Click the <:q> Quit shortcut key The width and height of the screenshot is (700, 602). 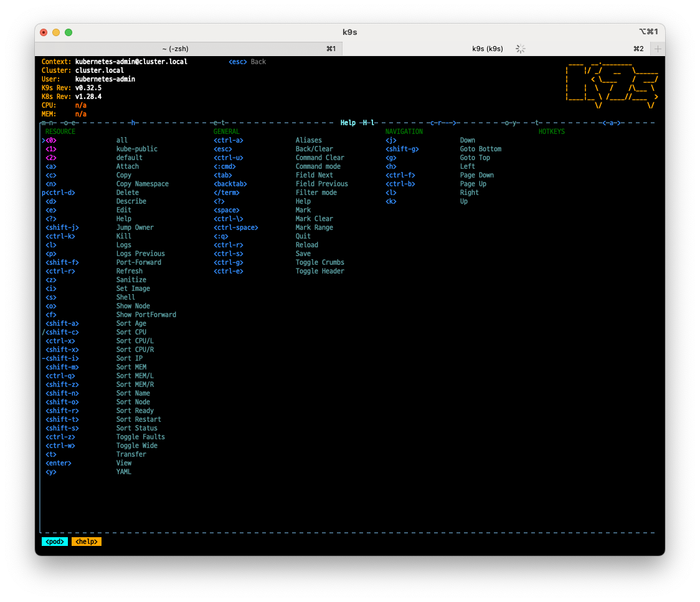coord(221,236)
